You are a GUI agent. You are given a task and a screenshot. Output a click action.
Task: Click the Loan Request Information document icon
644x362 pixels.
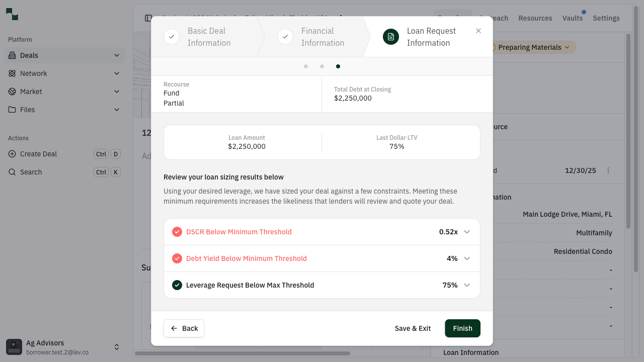[391, 37]
